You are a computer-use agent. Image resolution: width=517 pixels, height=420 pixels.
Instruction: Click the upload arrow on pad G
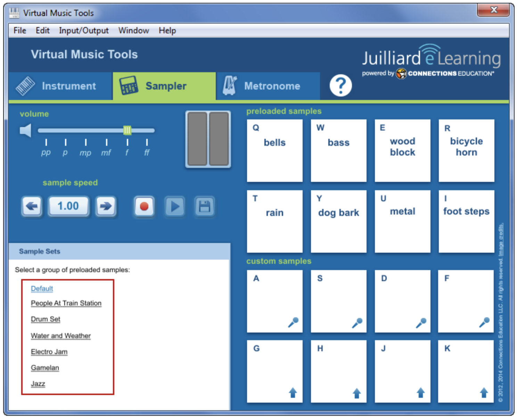[x=293, y=393]
